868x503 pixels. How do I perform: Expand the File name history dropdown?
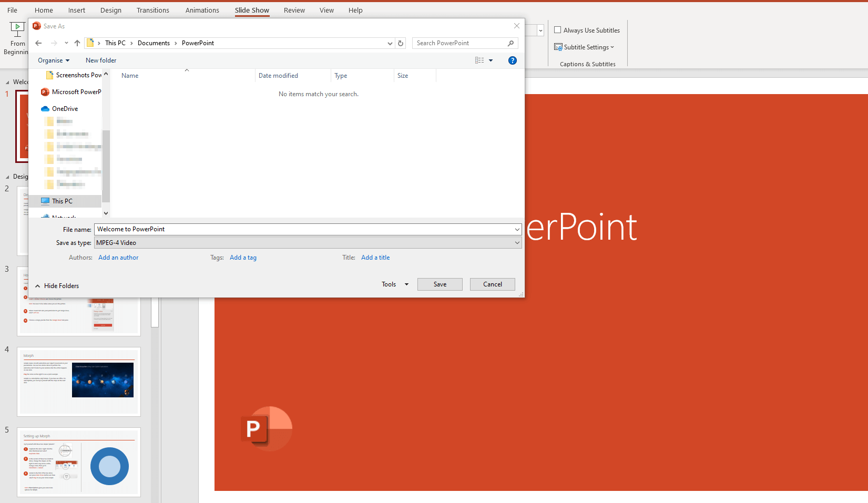517,230
